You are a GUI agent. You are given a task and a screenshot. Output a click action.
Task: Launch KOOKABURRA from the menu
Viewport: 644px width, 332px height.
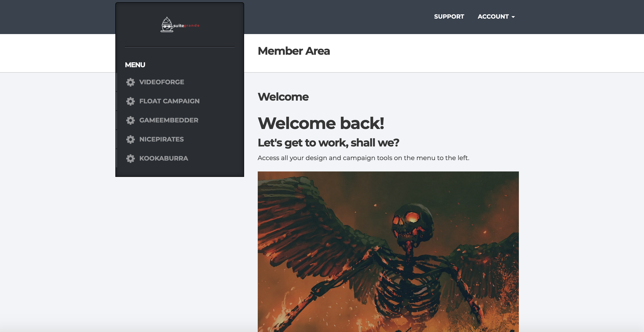163,158
